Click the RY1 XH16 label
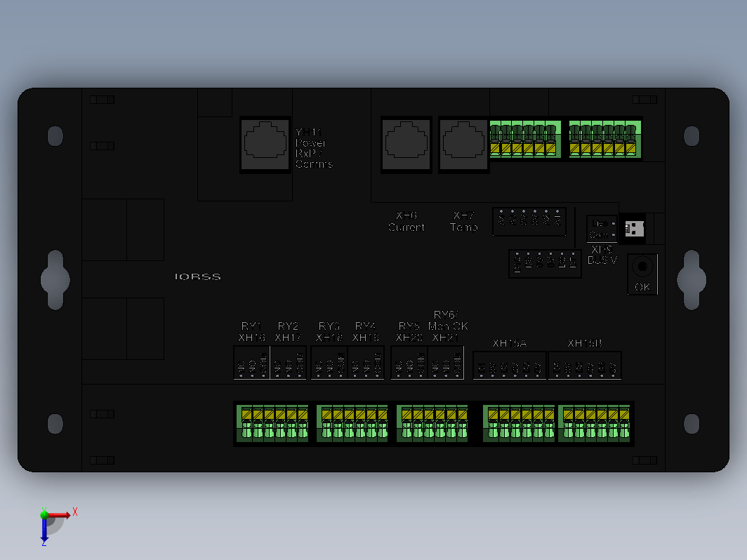The height and width of the screenshot is (560, 747). click(x=251, y=332)
